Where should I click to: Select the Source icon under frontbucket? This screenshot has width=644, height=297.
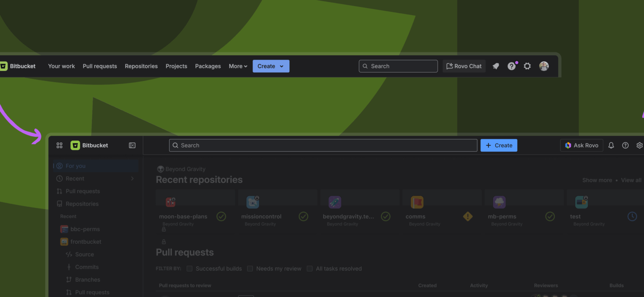coord(69,254)
